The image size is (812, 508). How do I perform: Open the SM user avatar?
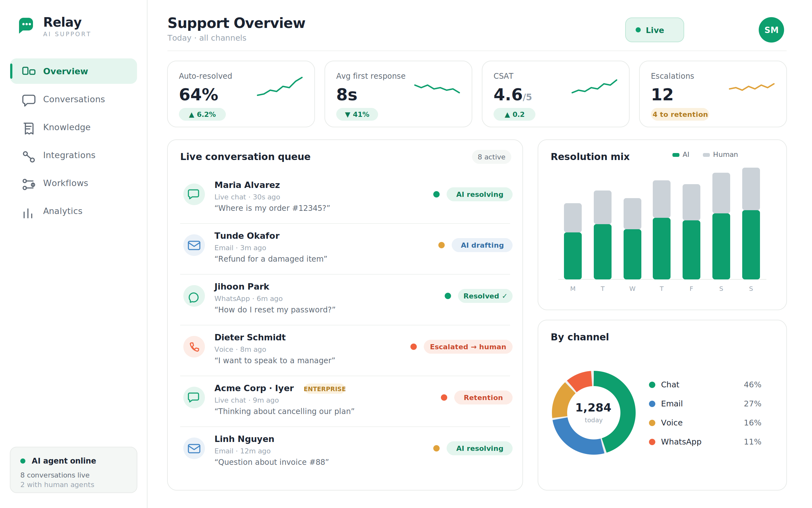click(x=771, y=30)
